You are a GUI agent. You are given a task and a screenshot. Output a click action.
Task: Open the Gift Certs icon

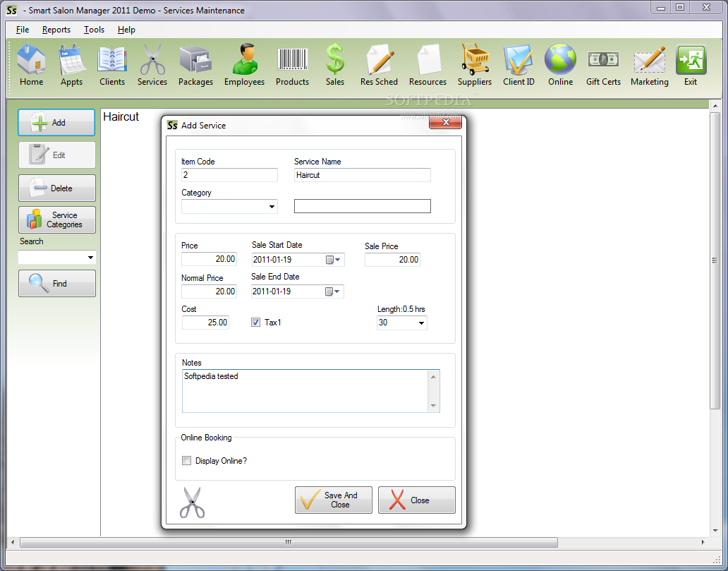603,65
